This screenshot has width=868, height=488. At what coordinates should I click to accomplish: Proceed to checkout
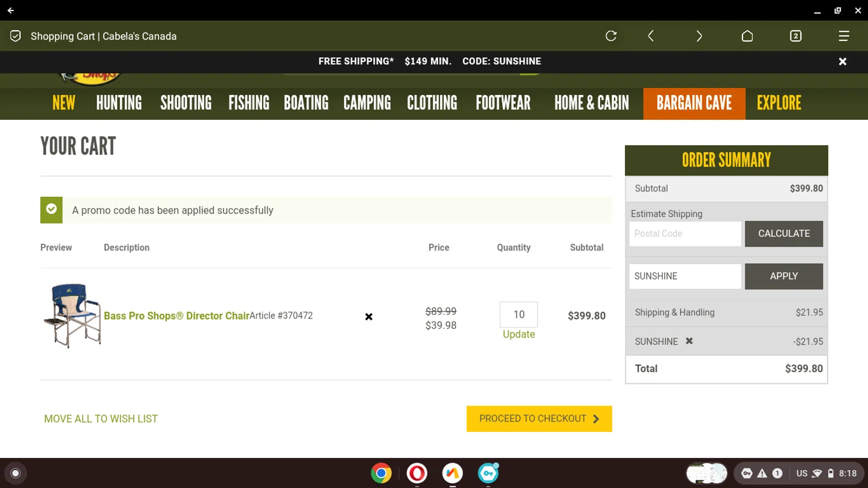pyautogui.click(x=539, y=419)
